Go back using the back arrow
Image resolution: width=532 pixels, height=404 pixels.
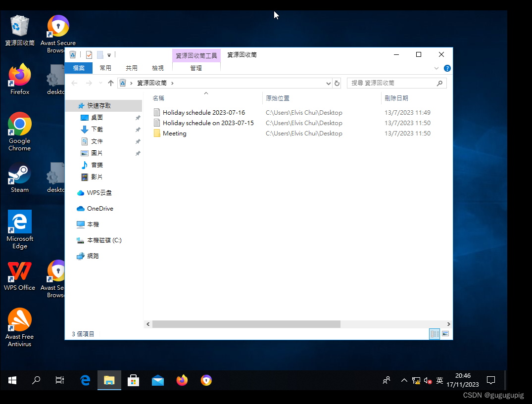[x=74, y=83]
